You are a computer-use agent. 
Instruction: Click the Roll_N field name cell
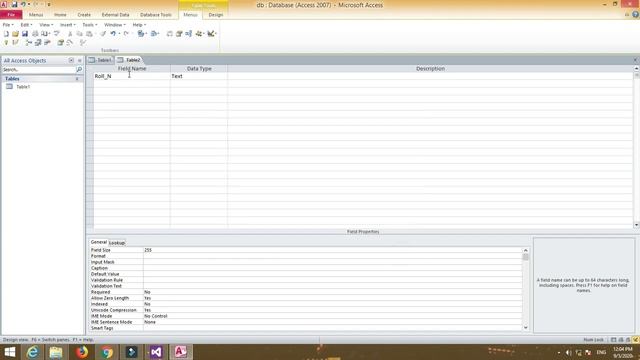tap(131, 76)
